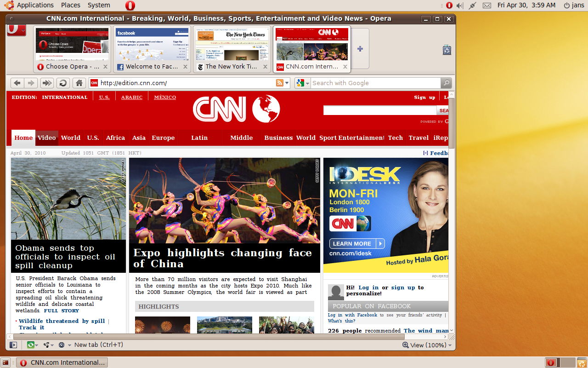Click the CNN globe logo
The width and height of the screenshot is (588, 368).
click(x=266, y=109)
